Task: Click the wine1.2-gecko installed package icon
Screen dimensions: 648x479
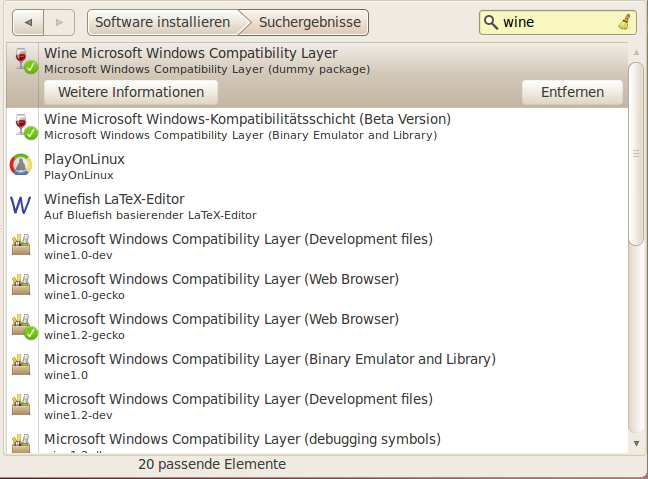Action: 22,325
